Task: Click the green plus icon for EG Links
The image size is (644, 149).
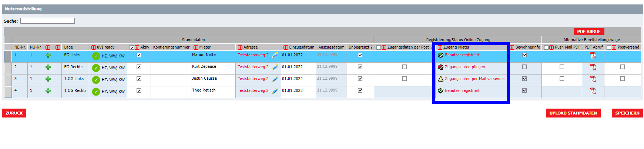Action: pos(48,56)
